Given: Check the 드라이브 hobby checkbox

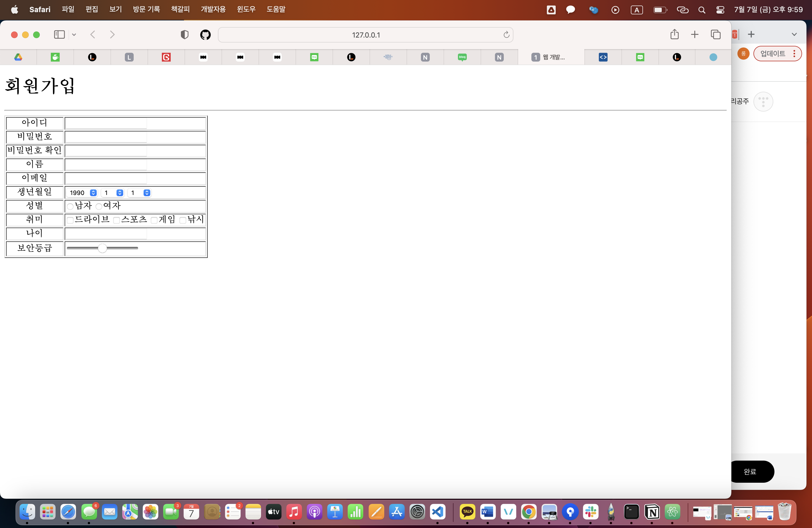Looking at the screenshot, I should (x=70, y=220).
